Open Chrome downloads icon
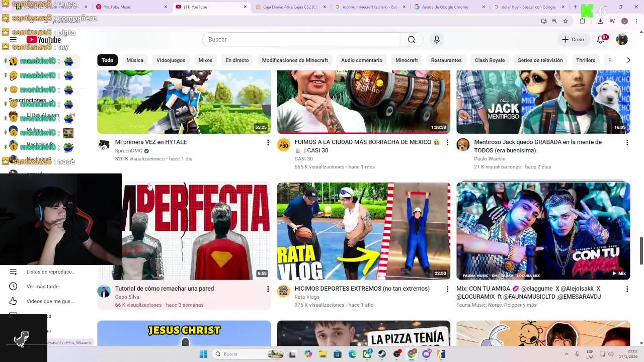 [x=600, y=21]
